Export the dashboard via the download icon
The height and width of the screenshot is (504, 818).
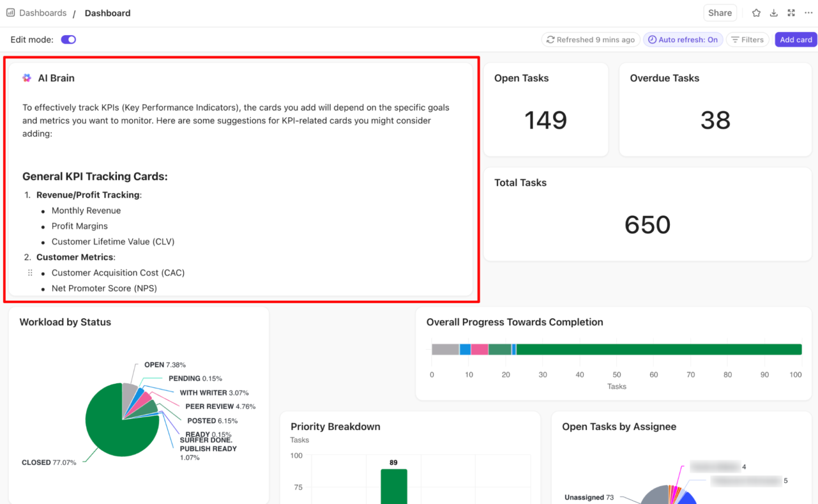click(x=773, y=13)
